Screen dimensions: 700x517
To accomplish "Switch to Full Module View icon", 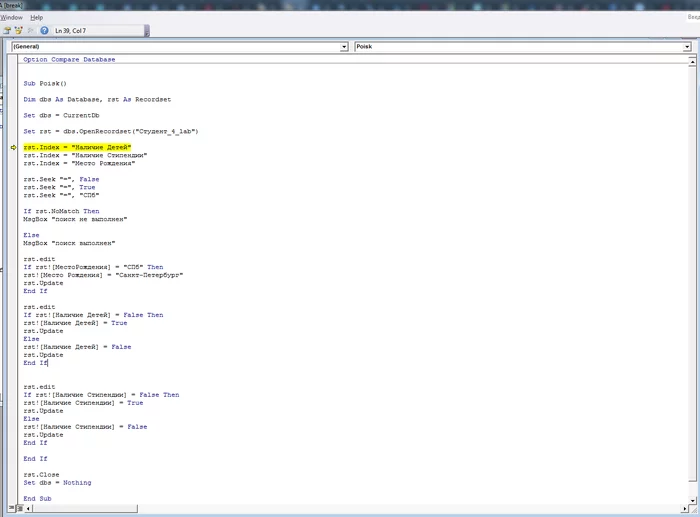I will pyautogui.click(x=20, y=508).
